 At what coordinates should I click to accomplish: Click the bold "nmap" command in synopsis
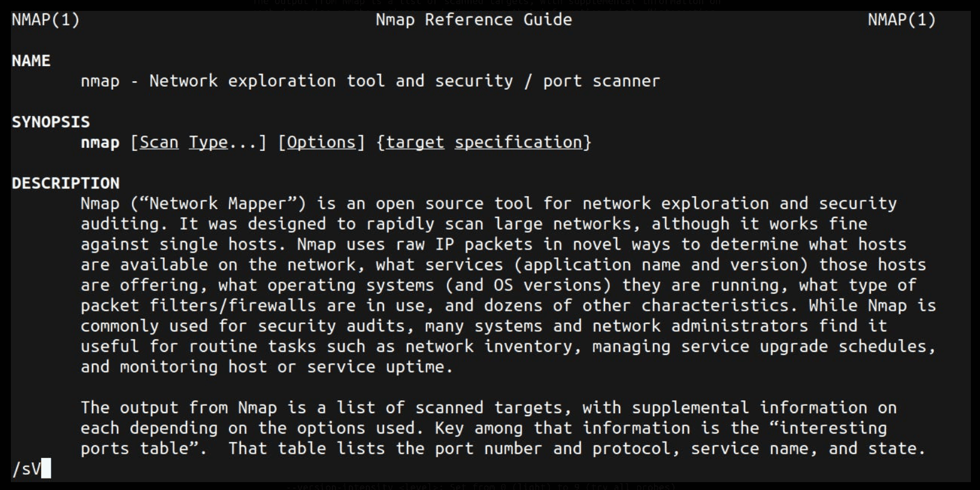[100, 142]
